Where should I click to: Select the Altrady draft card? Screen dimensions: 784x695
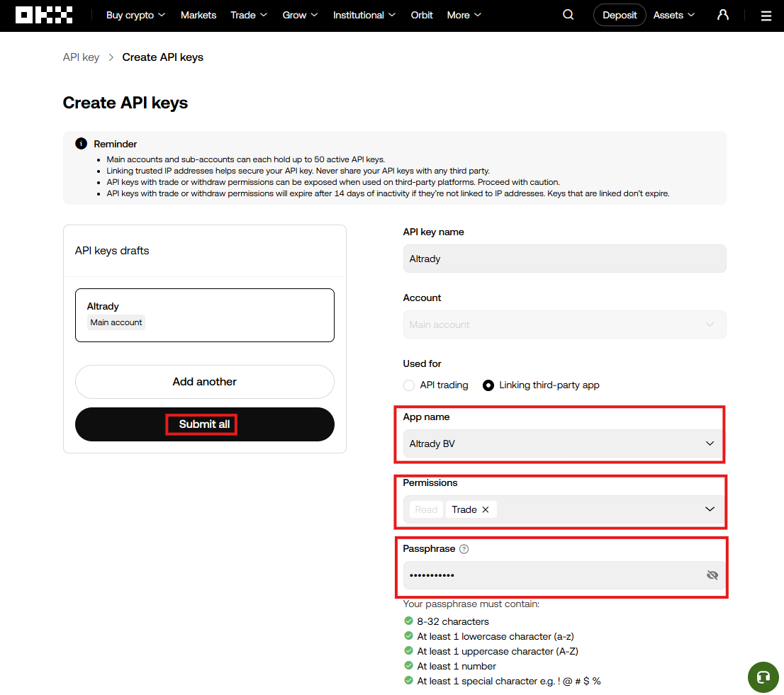pyautogui.click(x=204, y=315)
